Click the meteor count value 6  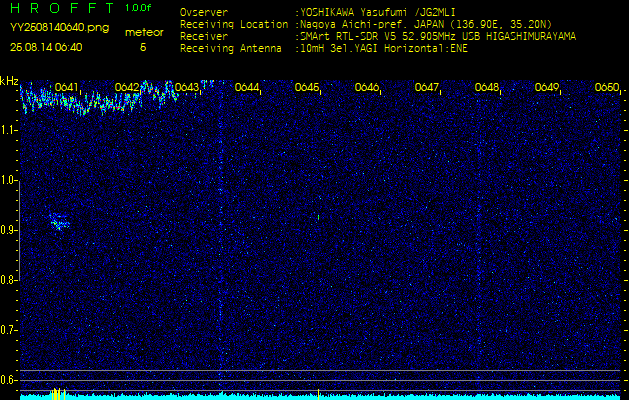click(x=143, y=47)
